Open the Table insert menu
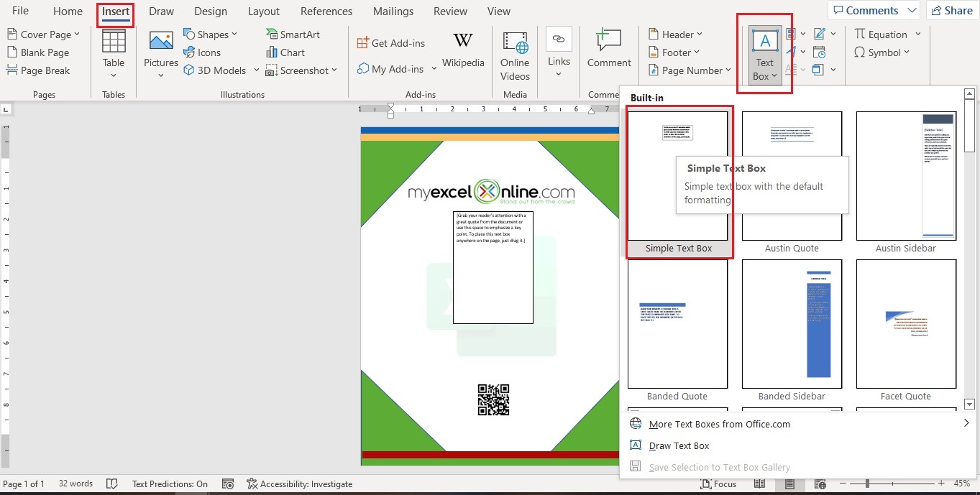980x495 pixels. (114, 54)
